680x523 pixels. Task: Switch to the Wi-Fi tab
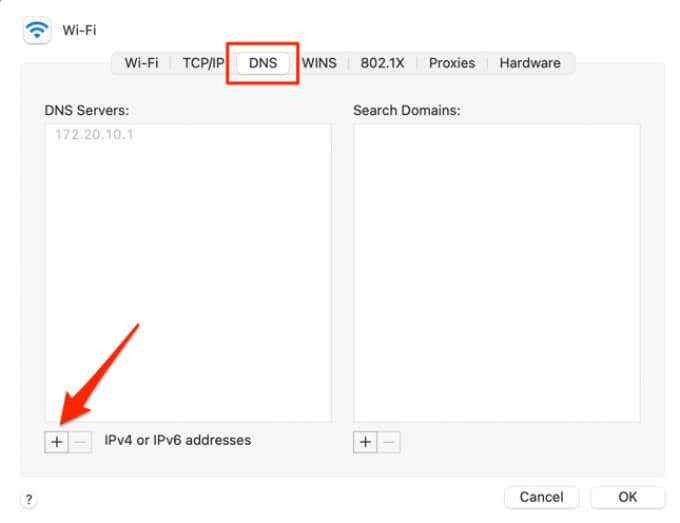(x=141, y=63)
